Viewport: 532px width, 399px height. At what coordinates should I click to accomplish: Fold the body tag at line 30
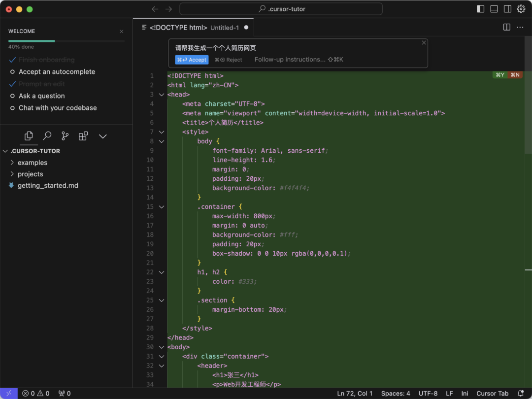click(x=162, y=347)
